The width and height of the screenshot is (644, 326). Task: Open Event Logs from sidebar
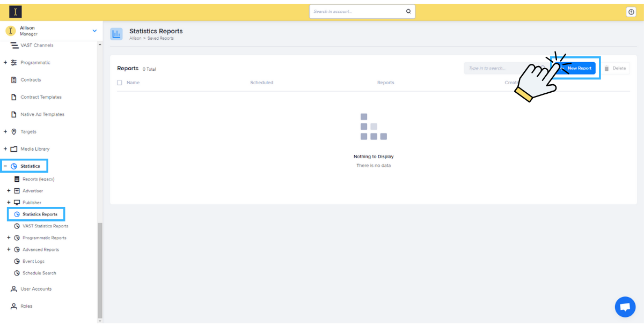tap(33, 262)
